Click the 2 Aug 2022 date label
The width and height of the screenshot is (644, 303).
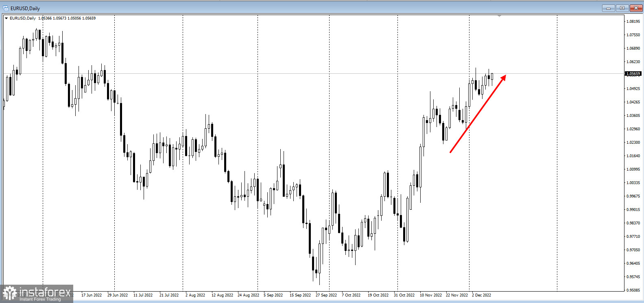195,295
